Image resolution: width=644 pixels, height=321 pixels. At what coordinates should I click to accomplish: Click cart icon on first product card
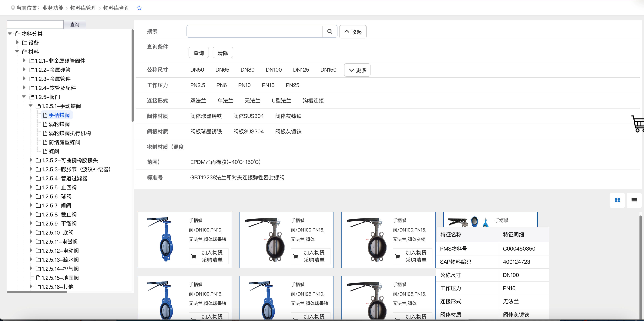(194, 256)
